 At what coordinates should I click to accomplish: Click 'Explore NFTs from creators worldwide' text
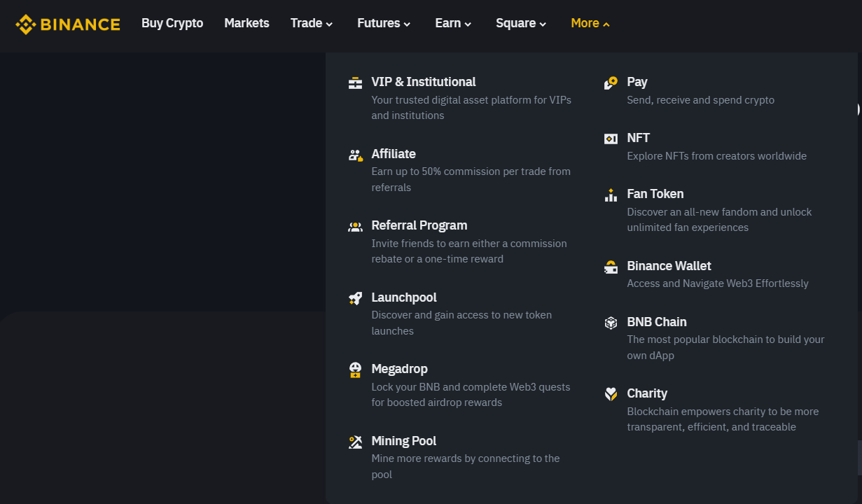(x=716, y=156)
